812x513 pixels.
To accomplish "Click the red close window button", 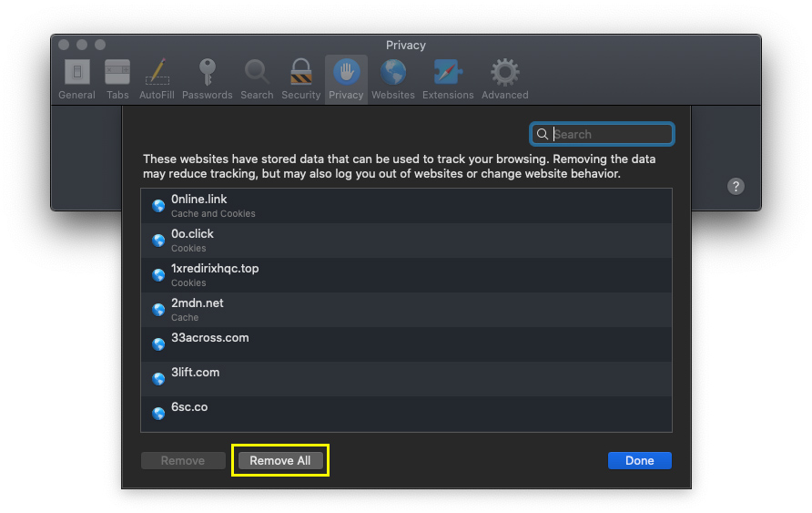I will [x=64, y=45].
